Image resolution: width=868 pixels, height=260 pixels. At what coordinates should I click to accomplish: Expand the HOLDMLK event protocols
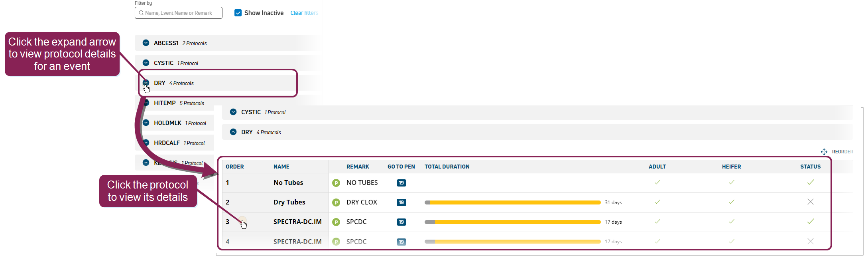(146, 123)
